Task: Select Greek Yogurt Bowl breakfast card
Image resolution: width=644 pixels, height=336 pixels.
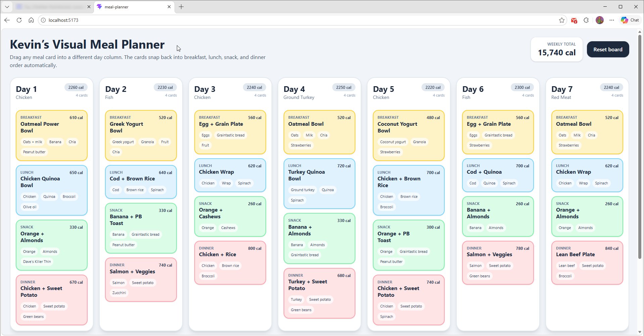Action: point(141,135)
